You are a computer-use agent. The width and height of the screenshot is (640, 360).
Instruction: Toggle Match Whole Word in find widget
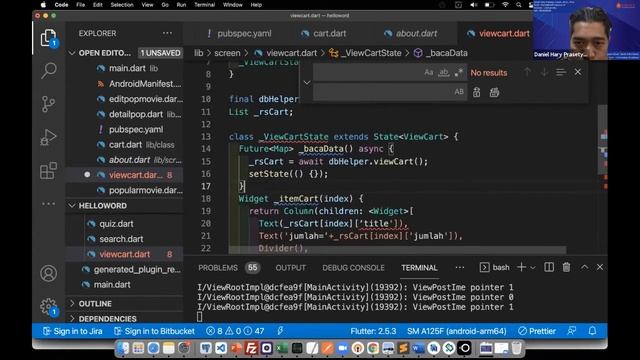444,73
